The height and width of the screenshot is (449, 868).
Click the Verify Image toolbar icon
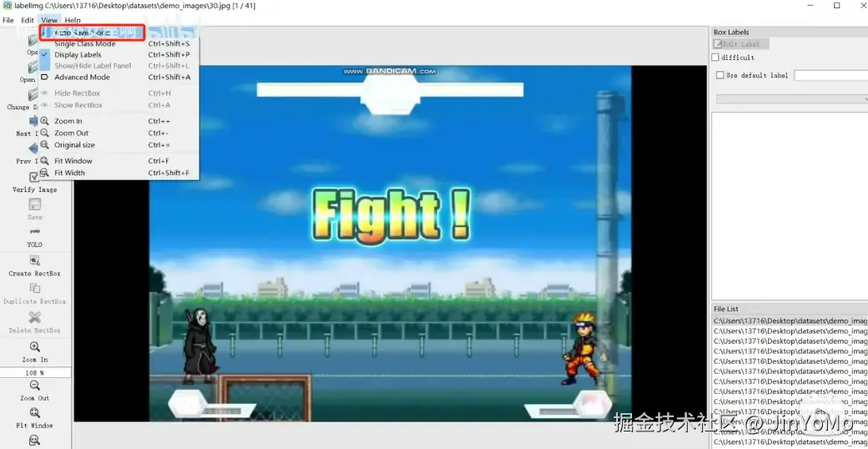[x=34, y=178]
